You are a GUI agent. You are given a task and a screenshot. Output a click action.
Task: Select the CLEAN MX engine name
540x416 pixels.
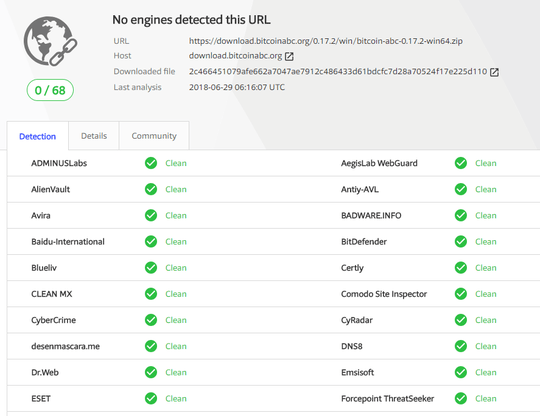click(x=52, y=294)
